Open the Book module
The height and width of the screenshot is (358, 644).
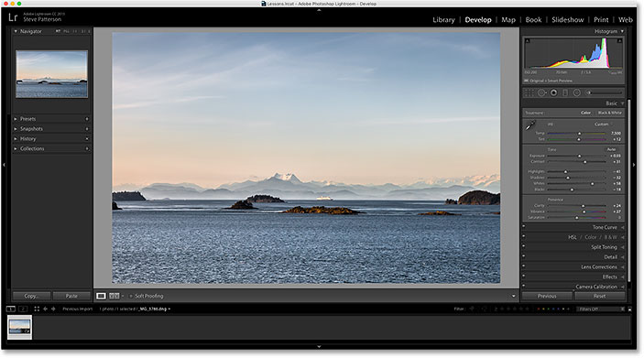(533, 20)
